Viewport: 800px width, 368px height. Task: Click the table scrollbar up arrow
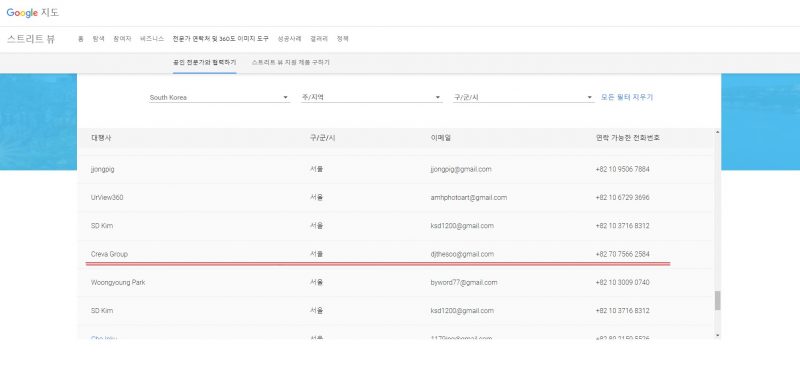(717, 132)
